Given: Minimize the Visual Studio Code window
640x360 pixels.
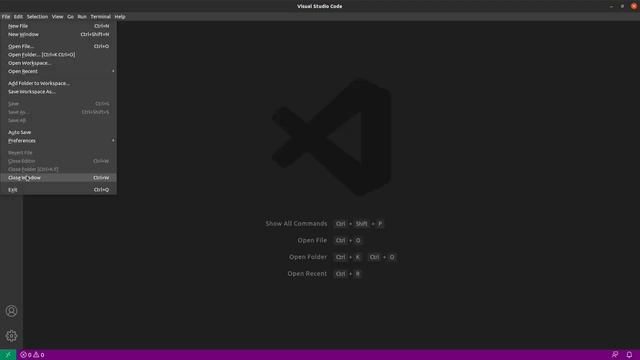Looking at the screenshot, I should tap(611, 6).
